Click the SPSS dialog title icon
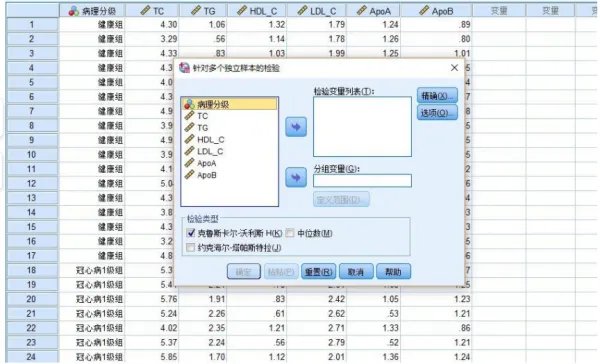This screenshot has height=364, width=600. click(x=184, y=68)
